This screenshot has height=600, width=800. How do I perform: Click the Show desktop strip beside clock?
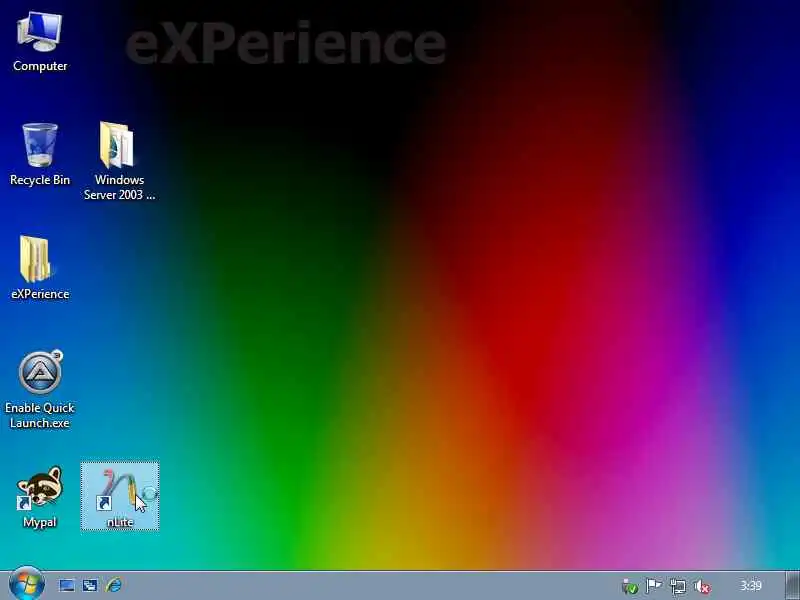tap(792, 586)
